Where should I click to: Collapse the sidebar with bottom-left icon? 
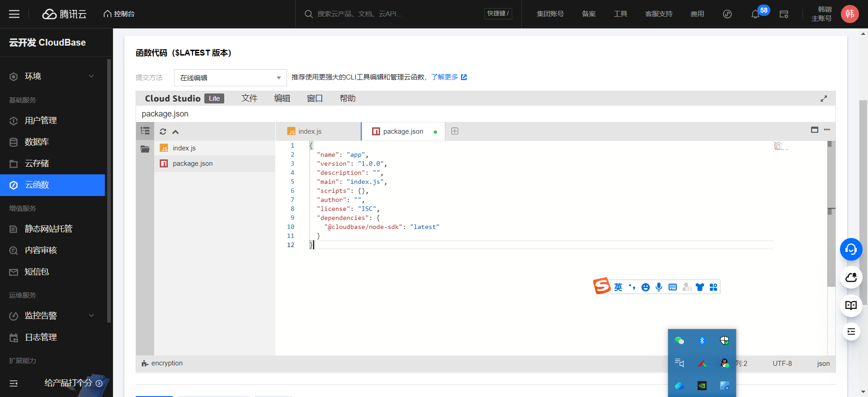click(x=14, y=383)
